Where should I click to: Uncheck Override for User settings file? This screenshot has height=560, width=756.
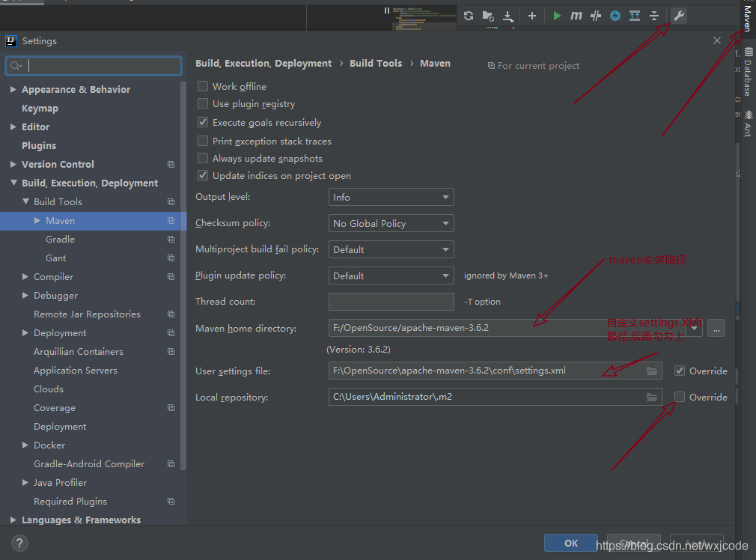pyautogui.click(x=680, y=371)
